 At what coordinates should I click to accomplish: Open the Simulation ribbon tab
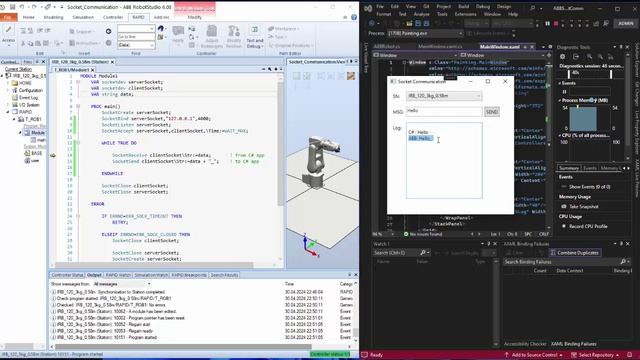83,17
